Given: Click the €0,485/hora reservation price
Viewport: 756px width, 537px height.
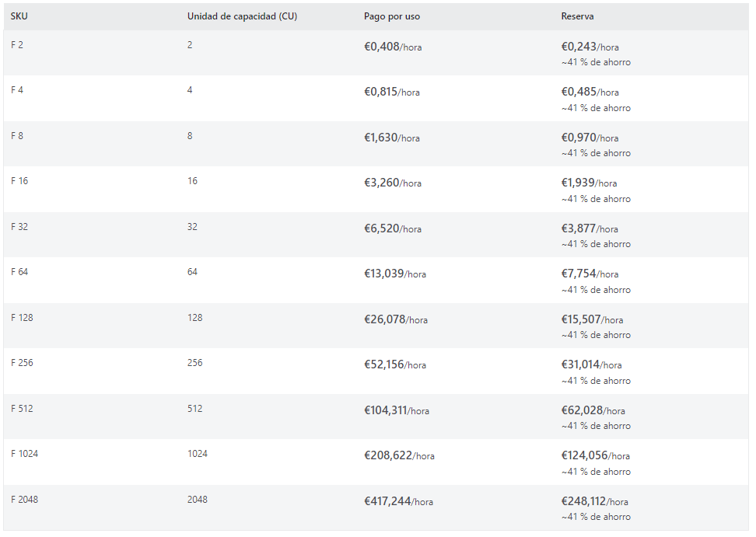Looking at the screenshot, I should click(590, 92).
